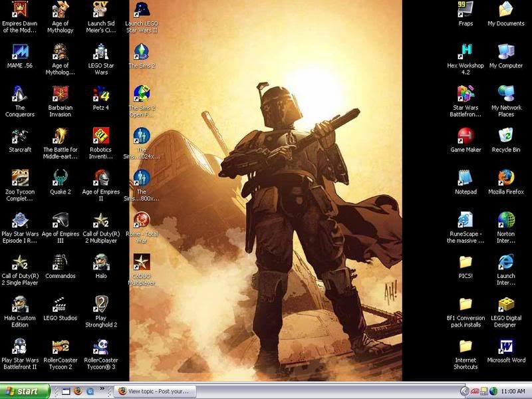Image resolution: width=532 pixels, height=399 pixels.
Task: Select the RollerCoaster Tycoon 2 icon
Action: click(x=60, y=354)
